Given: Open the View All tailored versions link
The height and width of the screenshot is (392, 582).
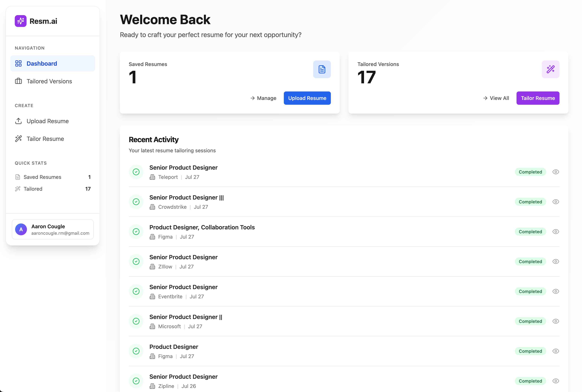Looking at the screenshot, I should click(496, 98).
